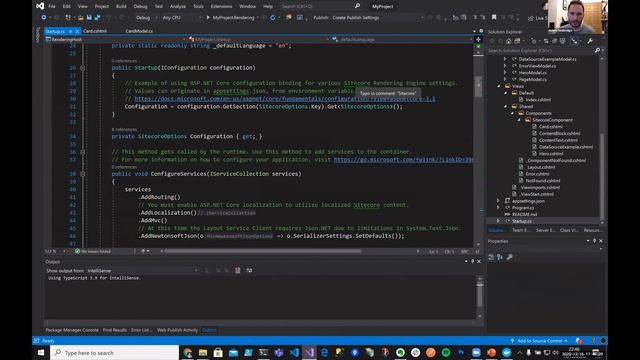Pin the Properties panel
This screenshot has width=640, height=360.
tap(594, 241)
